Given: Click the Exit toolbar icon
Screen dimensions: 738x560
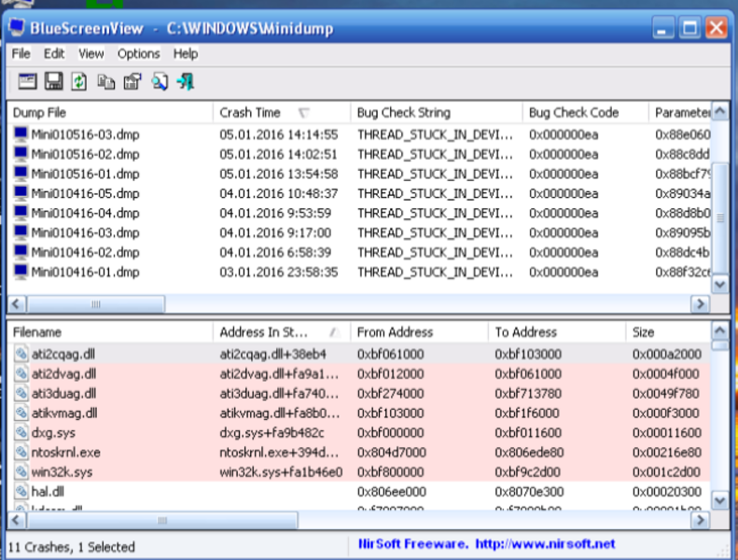Looking at the screenshot, I should click(x=186, y=81).
